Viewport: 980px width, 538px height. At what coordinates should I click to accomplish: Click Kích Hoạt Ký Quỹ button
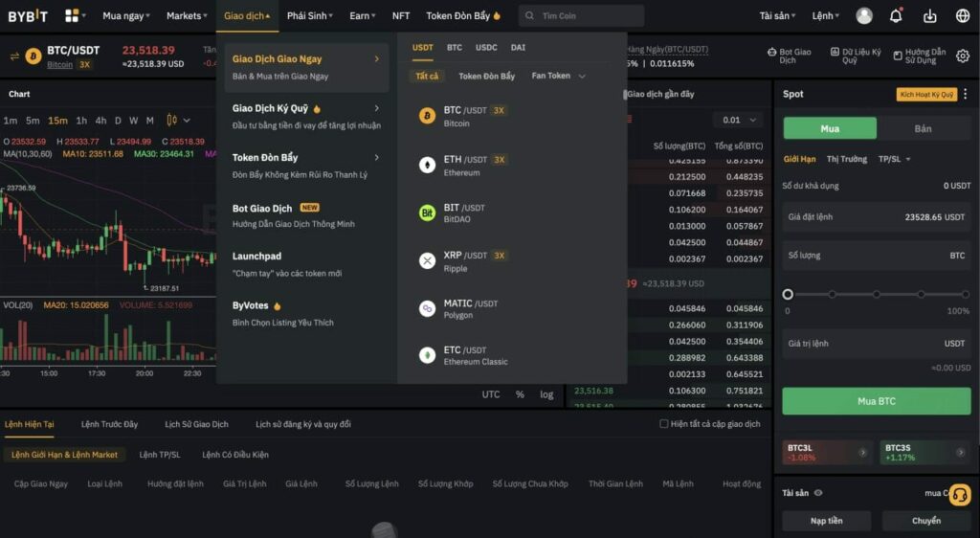(x=926, y=95)
